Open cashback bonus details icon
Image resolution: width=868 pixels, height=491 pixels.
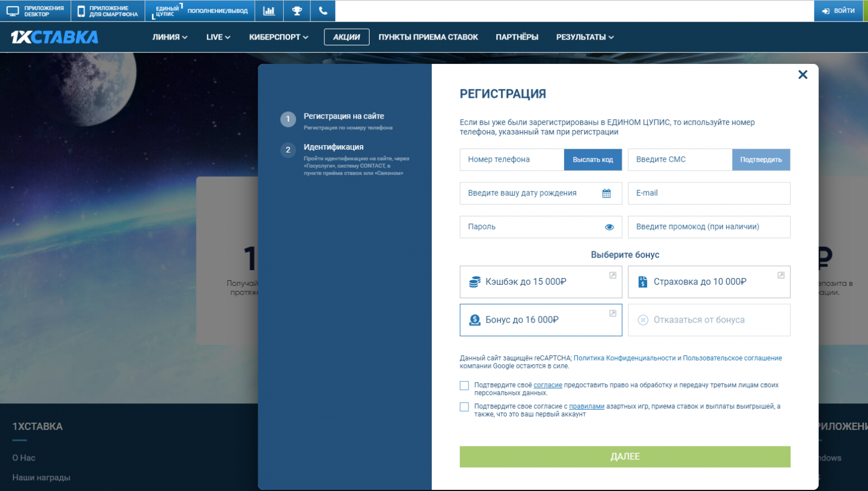613,275
